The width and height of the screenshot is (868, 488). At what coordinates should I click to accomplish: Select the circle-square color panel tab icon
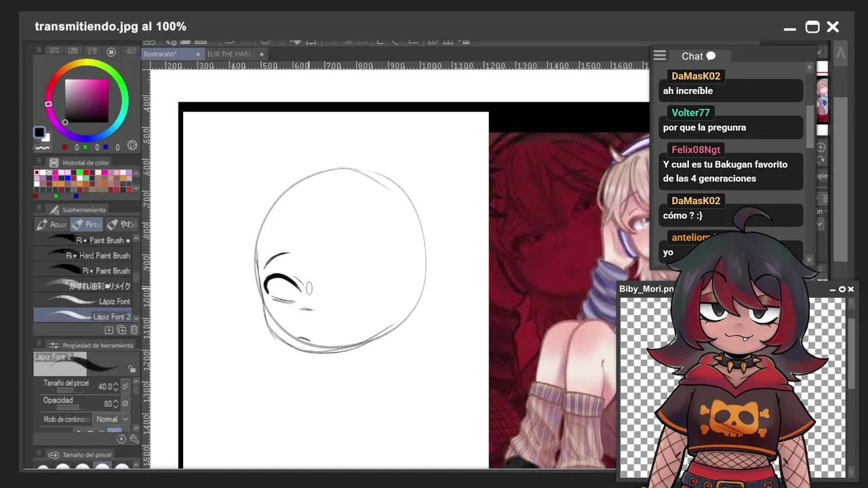[111, 52]
